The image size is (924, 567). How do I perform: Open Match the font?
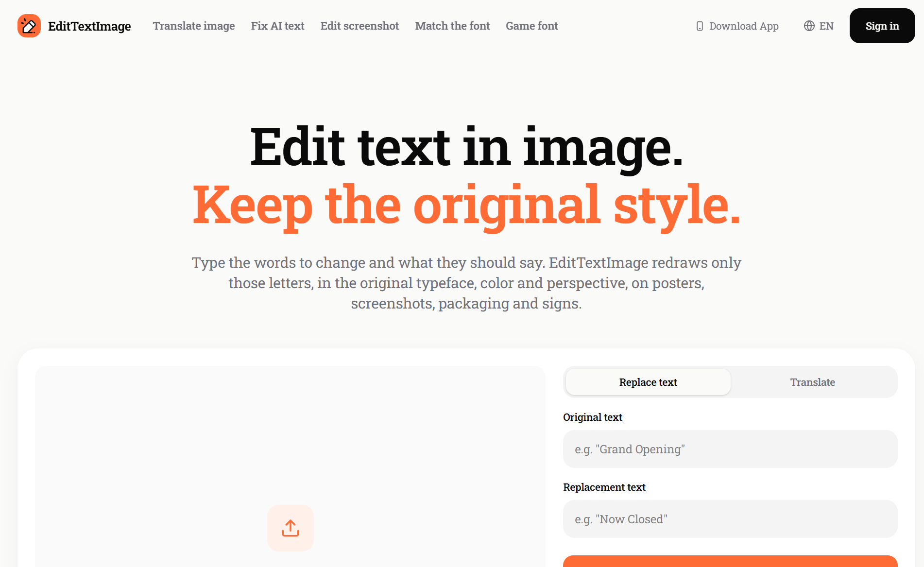coord(452,26)
